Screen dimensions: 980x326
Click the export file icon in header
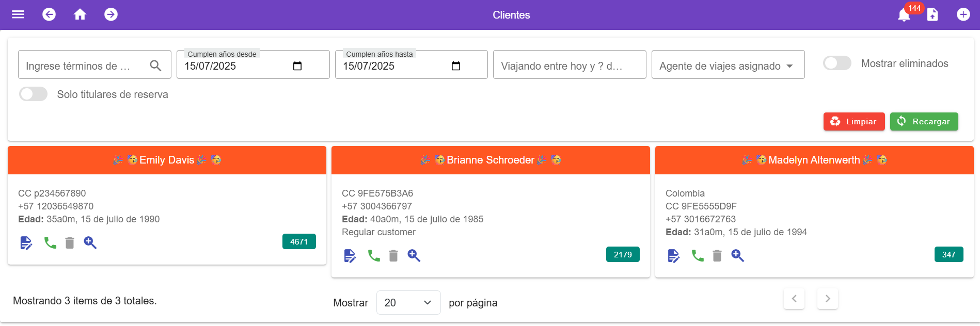click(x=932, y=14)
